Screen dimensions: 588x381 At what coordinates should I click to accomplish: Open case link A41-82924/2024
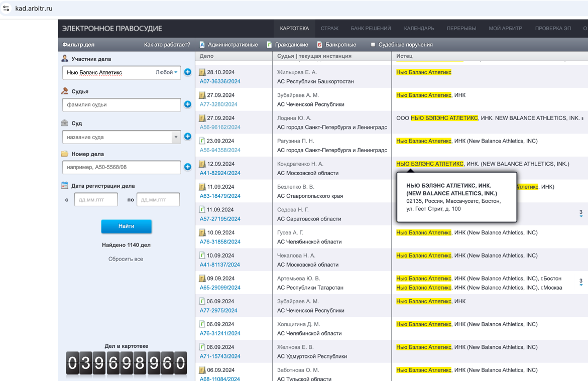[220, 173]
